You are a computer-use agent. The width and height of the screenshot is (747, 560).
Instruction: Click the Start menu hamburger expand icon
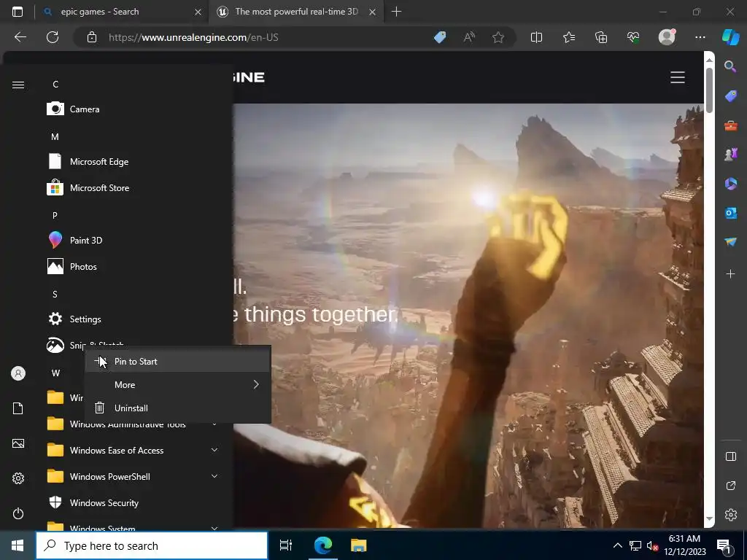point(18,85)
